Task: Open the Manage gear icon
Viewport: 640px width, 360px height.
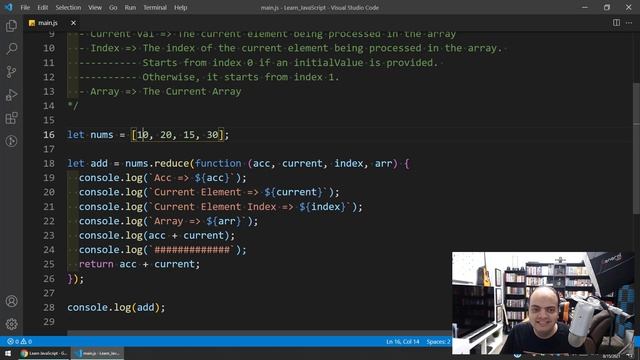Action: [11, 324]
